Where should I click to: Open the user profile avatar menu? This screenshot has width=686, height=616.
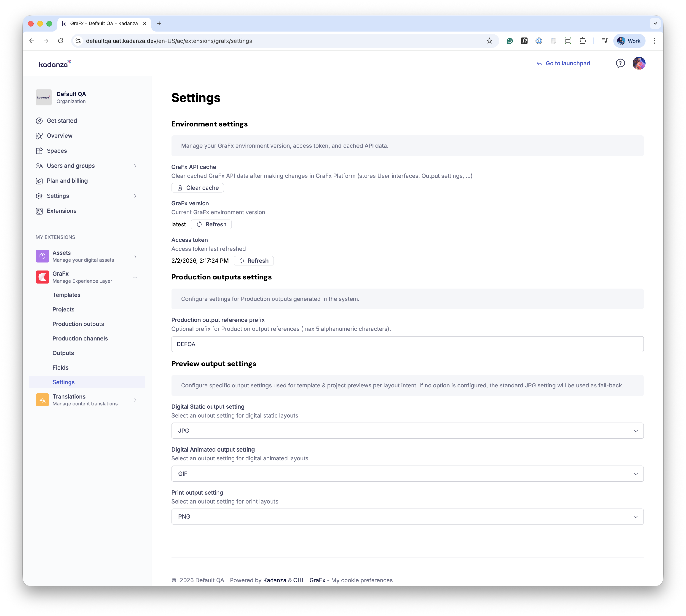[639, 63]
